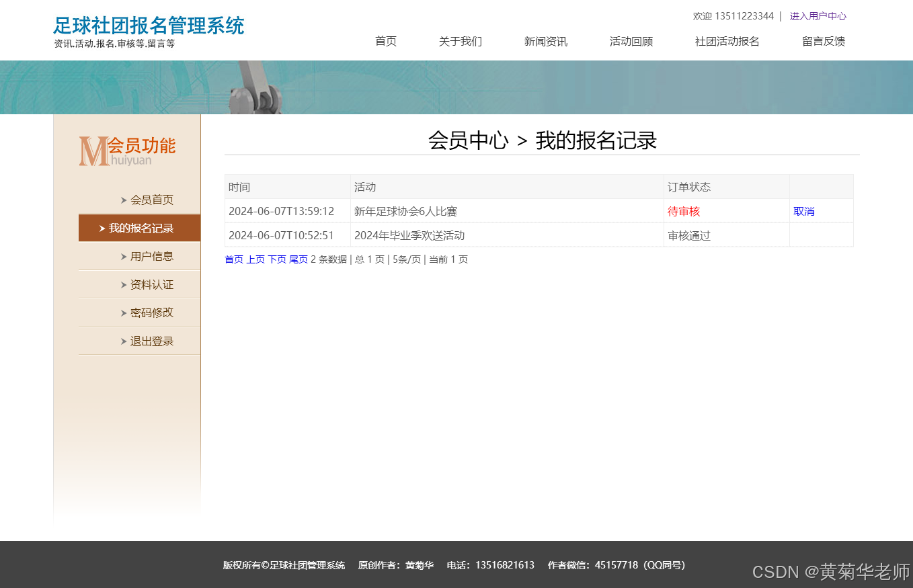The height and width of the screenshot is (588, 913).
Task: Click the footer copyright 版权所有©足球社团管理系统
Action: tap(284, 565)
